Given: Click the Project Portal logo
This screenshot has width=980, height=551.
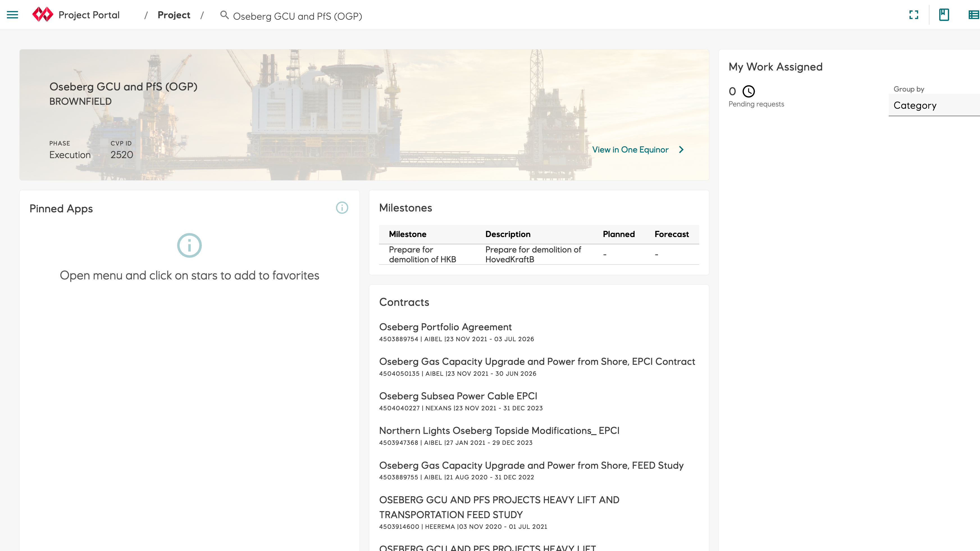Looking at the screenshot, I should [x=43, y=14].
